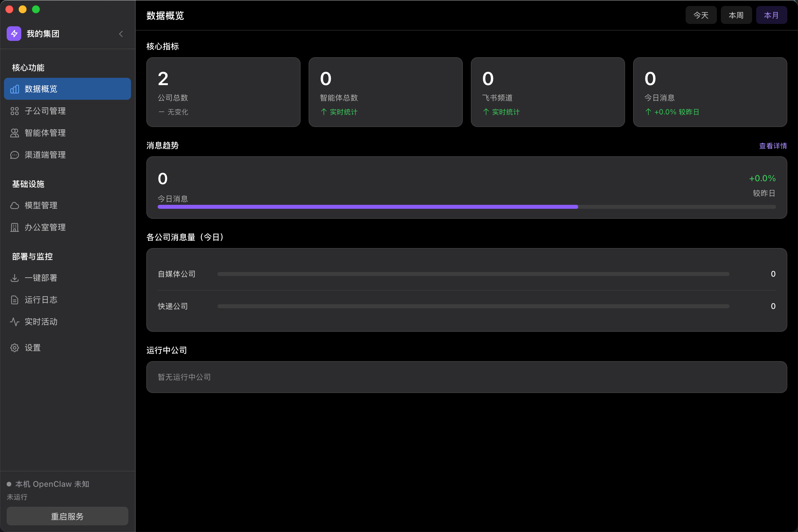
Task: Click the download icon beside 一键部署
Action: coord(15,278)
